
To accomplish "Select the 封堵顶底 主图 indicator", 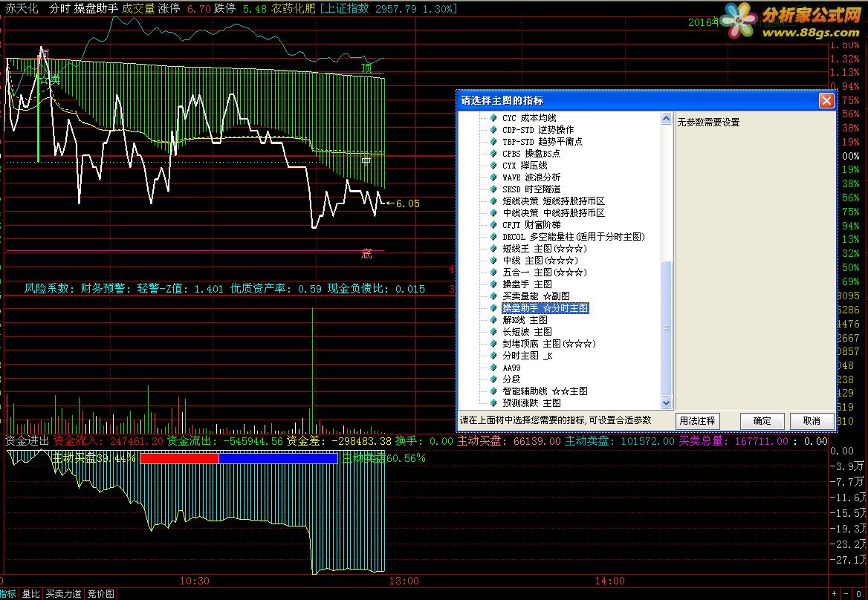I will click(x=548, y=343).
